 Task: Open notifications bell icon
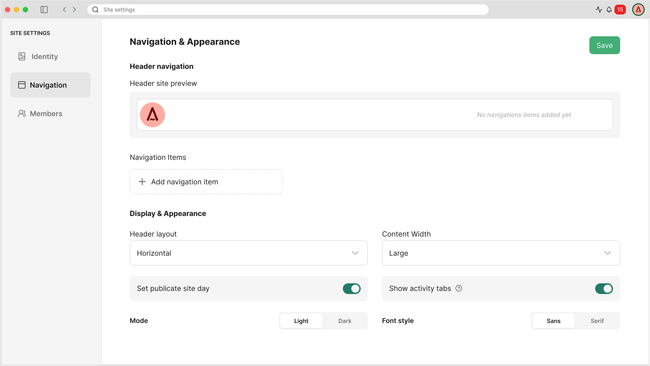pos(609,10)
